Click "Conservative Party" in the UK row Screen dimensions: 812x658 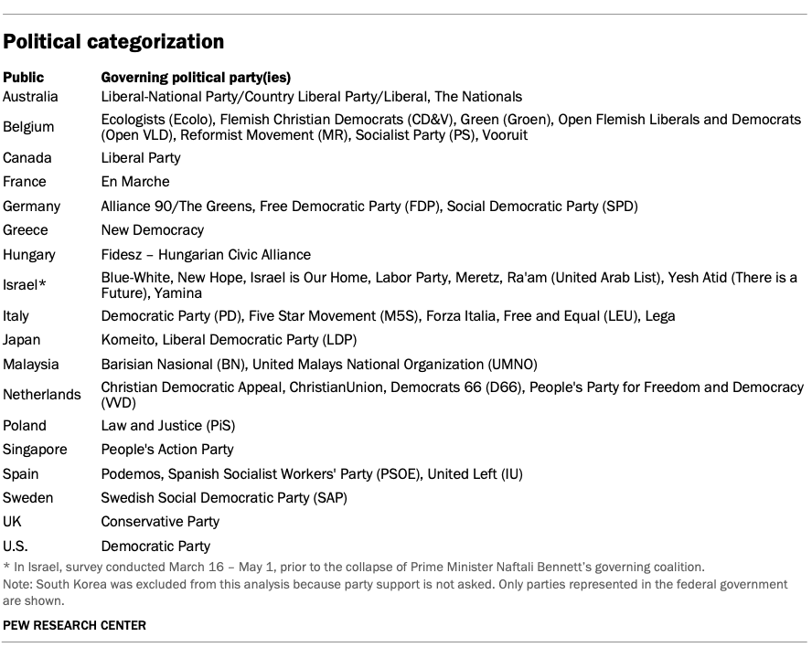(x=160, y=522)
